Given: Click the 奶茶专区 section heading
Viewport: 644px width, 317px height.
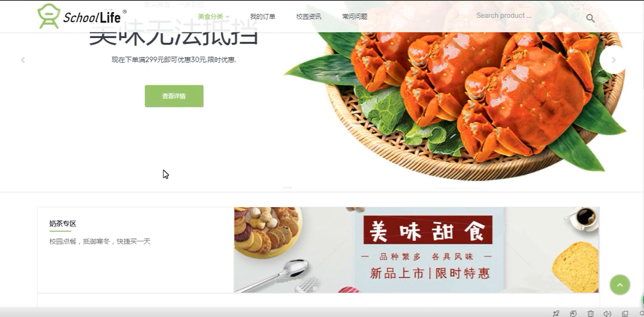Looking at the screenshot, I should pyautogui.click(x=63, y=223).
